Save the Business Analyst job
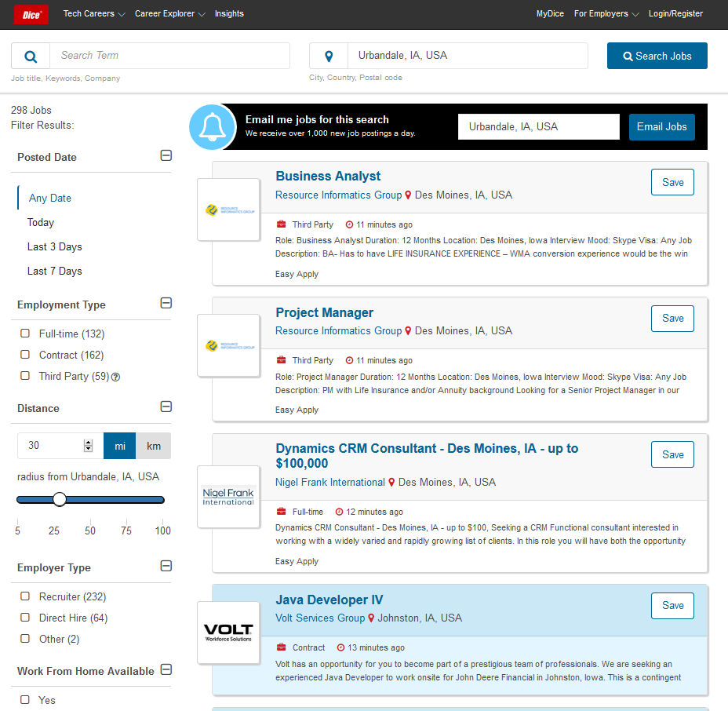This screenshot has width=728, height=711. click(672, 182)
